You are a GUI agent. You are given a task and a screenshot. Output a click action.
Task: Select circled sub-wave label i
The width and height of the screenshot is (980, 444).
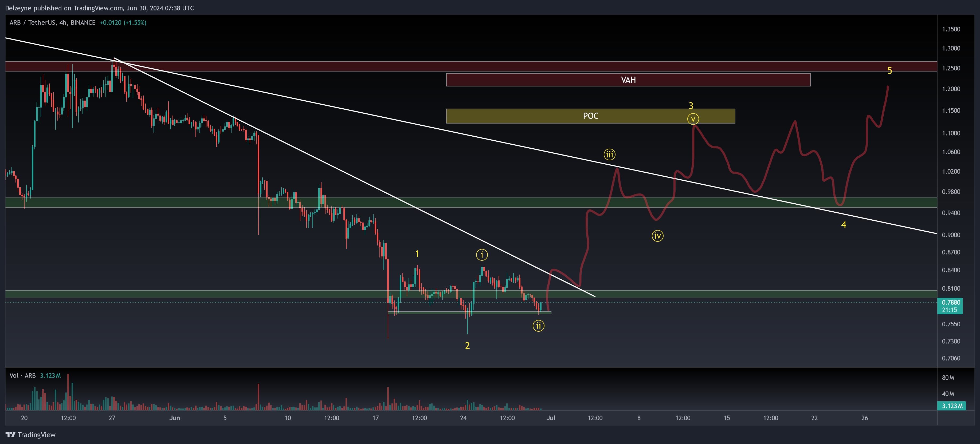482,255
